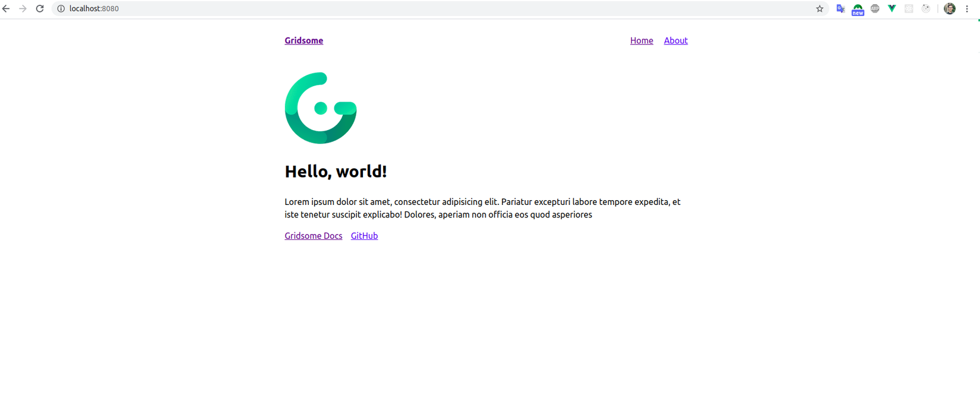This screenshot has height=395, width=980.
Task: Open the greyed React devtools extension
Action: tap(909, 8)
